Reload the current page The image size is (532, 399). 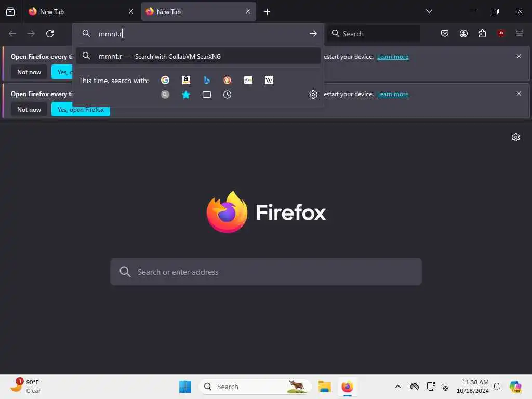(x=50, y=34)
